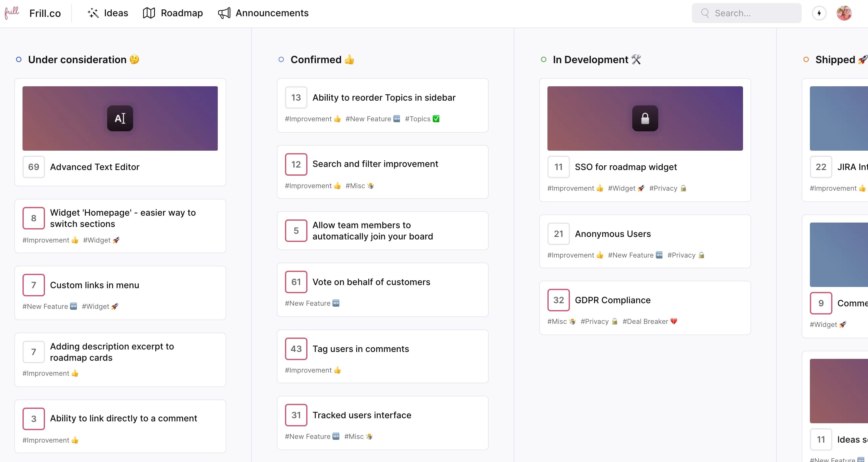Click the Advanced Text Editor AI icon
This screenshot has width=868, height=462.
pos(120,118)
